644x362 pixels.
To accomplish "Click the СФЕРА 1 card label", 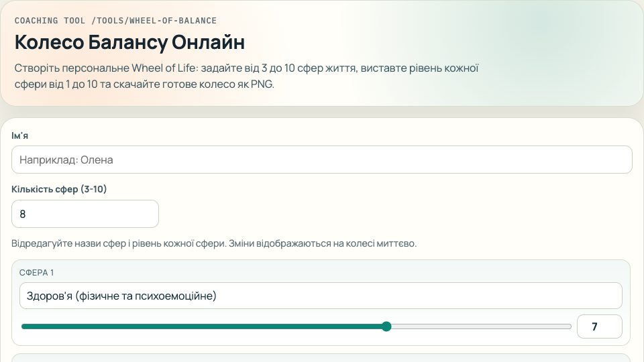I will 37,272.
